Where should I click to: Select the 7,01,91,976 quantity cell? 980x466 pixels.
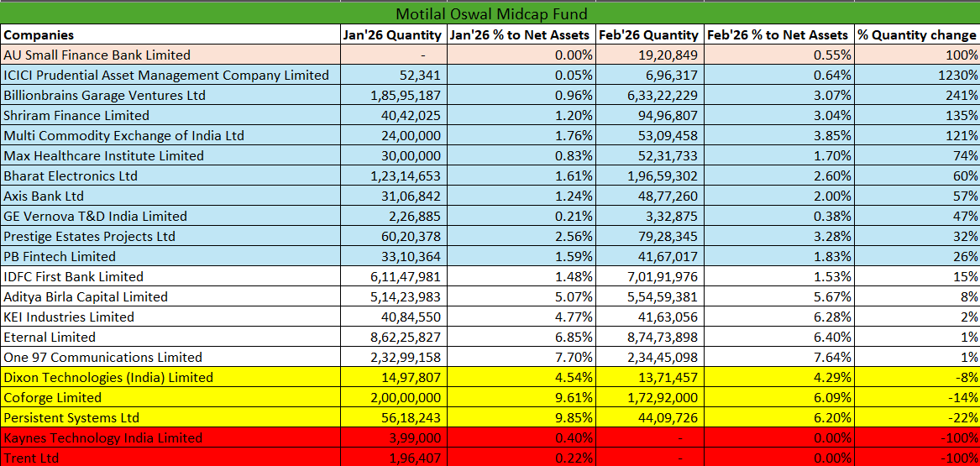point(650,276)
